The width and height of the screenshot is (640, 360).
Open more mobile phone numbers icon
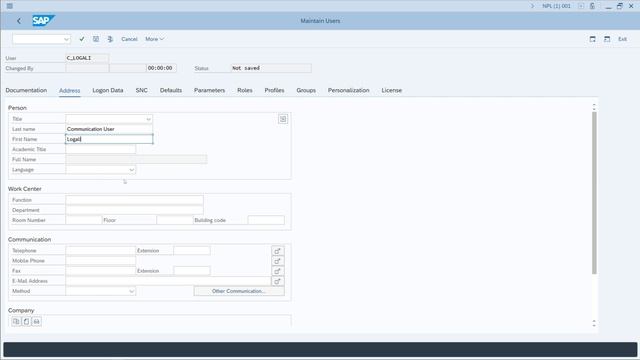pyautogui.click(x=278, y=261)
